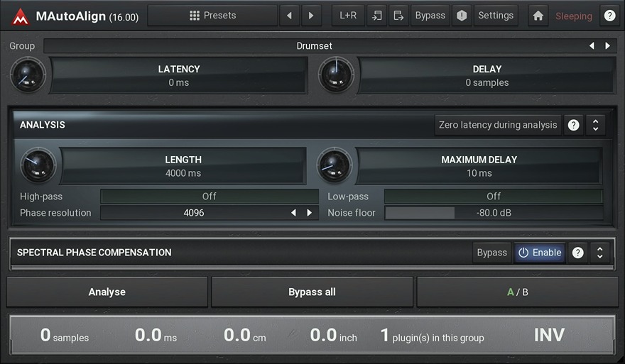The image size is (625, 364).
Task: Enable Spectral Phase Compensation
Action: [540, 253]
